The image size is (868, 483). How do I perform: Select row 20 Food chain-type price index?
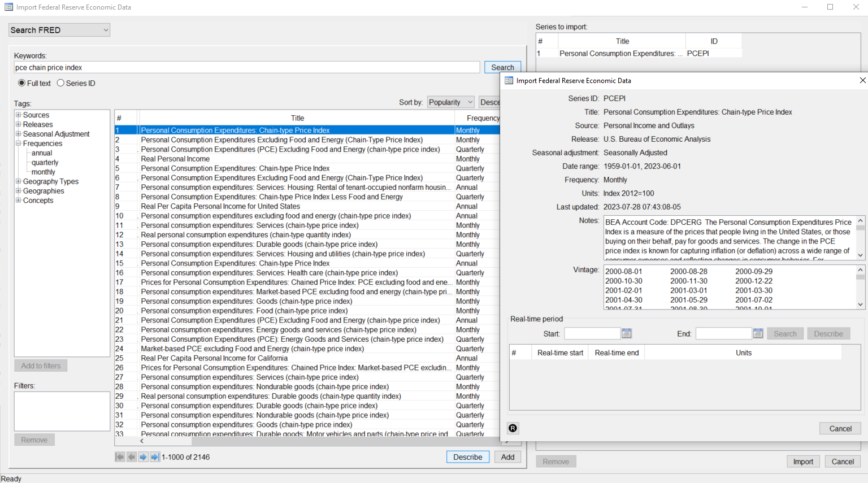tap(307, 311)
